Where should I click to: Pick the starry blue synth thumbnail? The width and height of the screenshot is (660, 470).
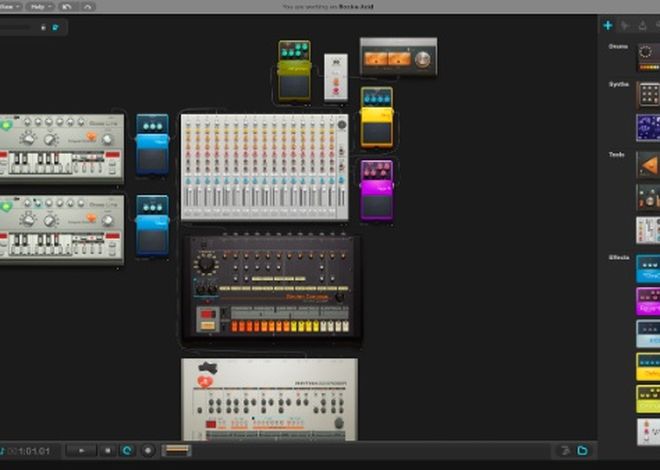coord(649,127)
